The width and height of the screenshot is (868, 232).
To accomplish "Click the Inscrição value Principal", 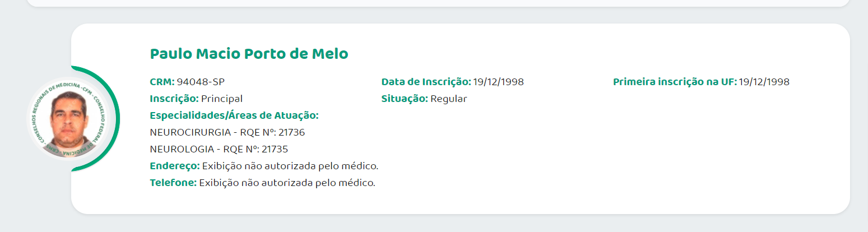I will [222, 99].
